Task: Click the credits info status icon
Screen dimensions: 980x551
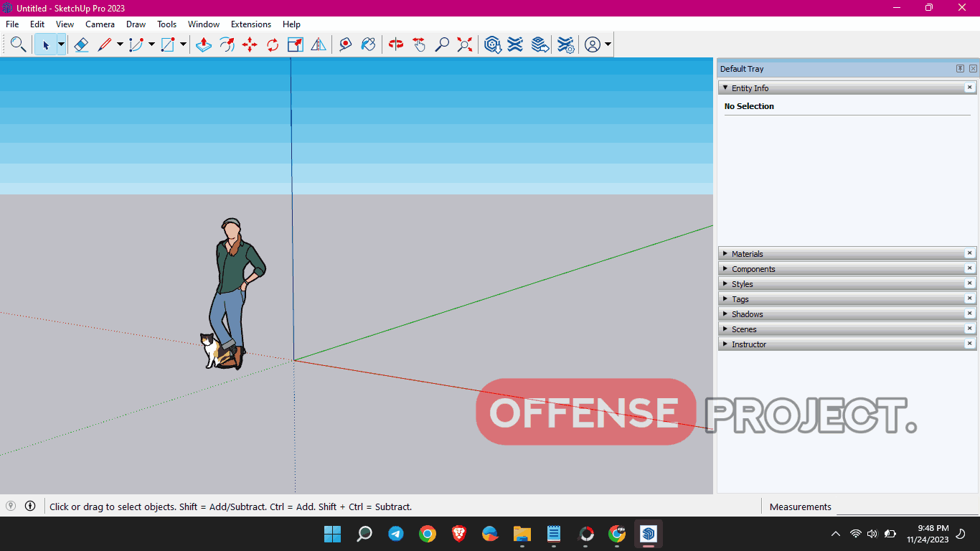Action: [30, 506]
